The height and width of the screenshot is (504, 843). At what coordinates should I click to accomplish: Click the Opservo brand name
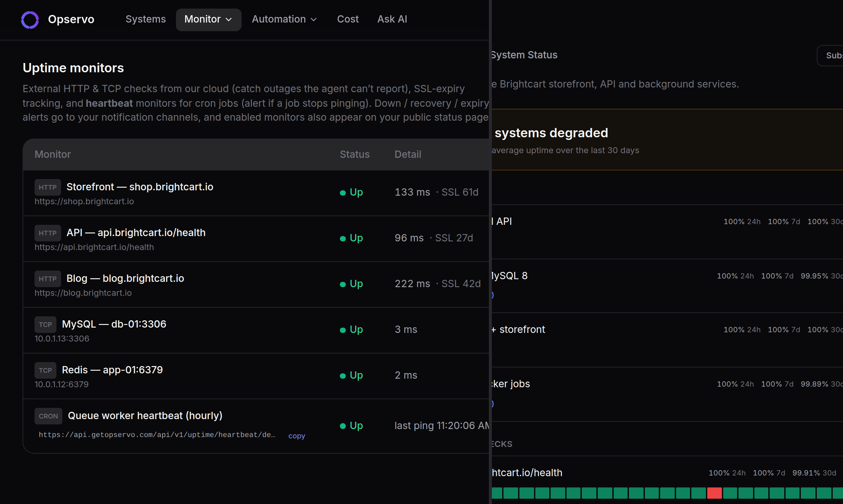[71, 19]
